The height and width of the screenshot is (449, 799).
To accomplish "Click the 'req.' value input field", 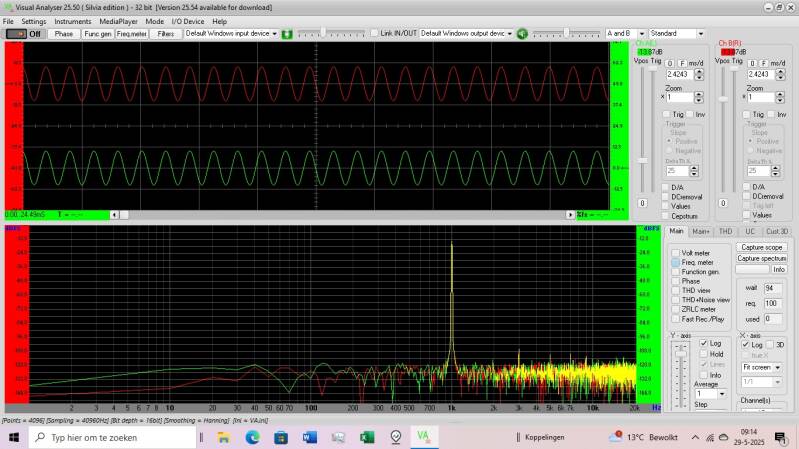I will tap(772, 303).
